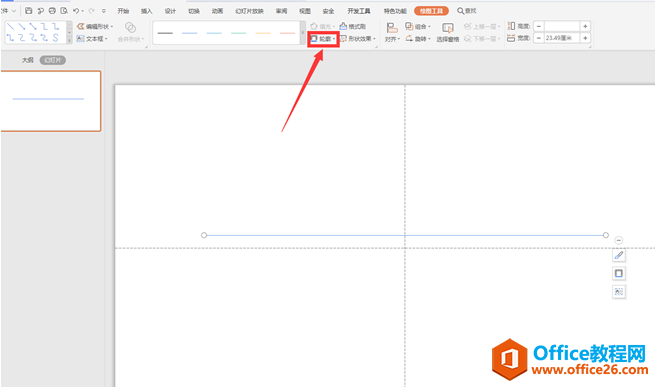This screenshot has height=387, width=655.
Task: Open the 旋转 rotate dropdown
Action: click(x=418, y=39)
